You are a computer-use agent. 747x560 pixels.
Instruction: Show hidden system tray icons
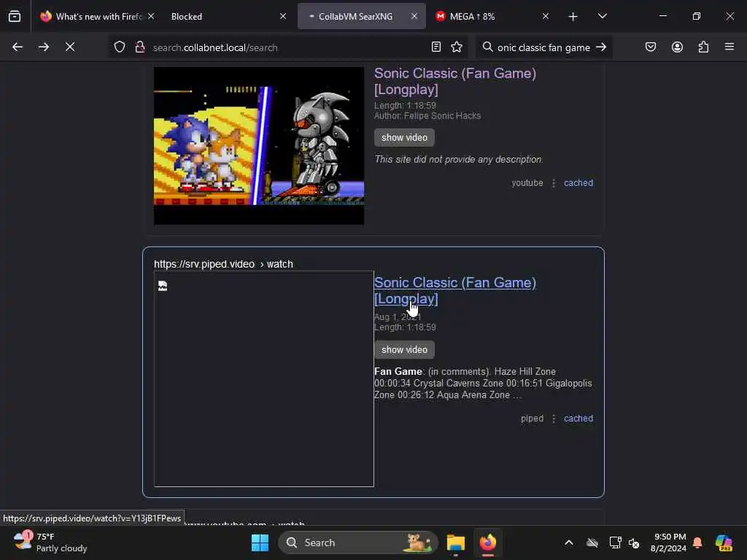point(569,542)
